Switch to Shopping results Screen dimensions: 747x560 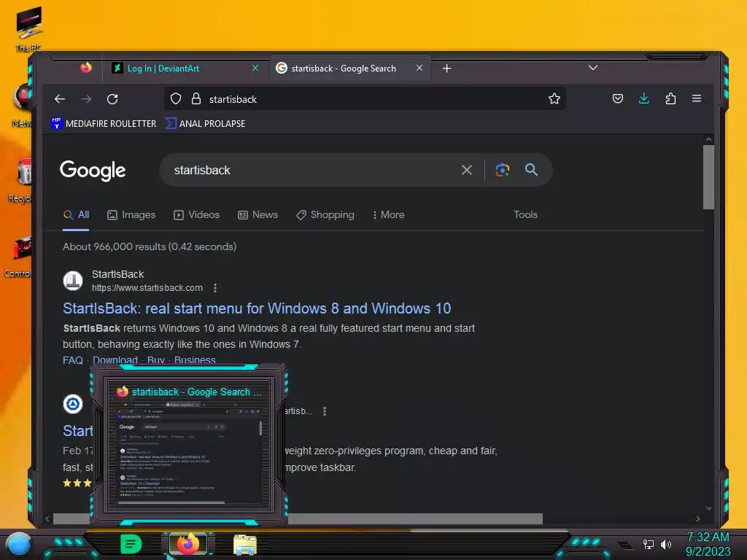325,215
